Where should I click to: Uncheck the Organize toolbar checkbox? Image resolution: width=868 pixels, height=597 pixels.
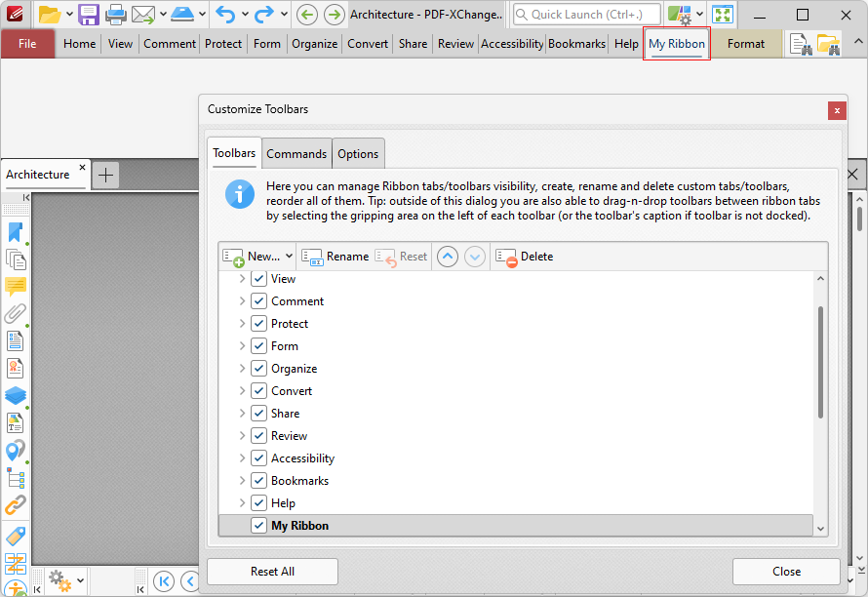[258, 369]
